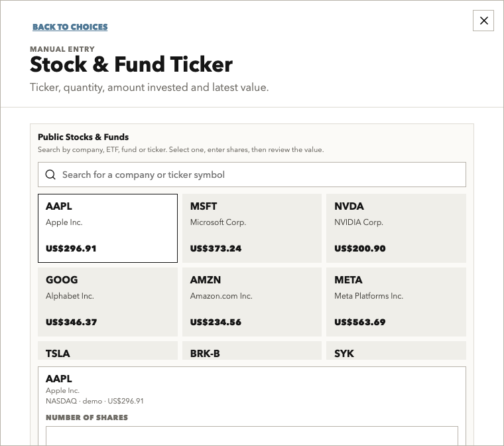Close the dialog with X icon
Image resolution: width=504 pixels, height=446 pixels.
point(483,21)
